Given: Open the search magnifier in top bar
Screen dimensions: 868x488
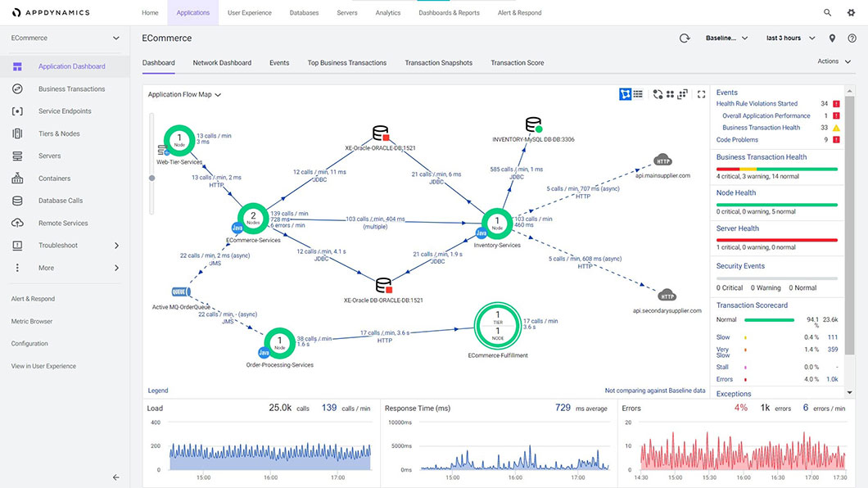Looking at the screenshot, I should [x=827, y=13].
